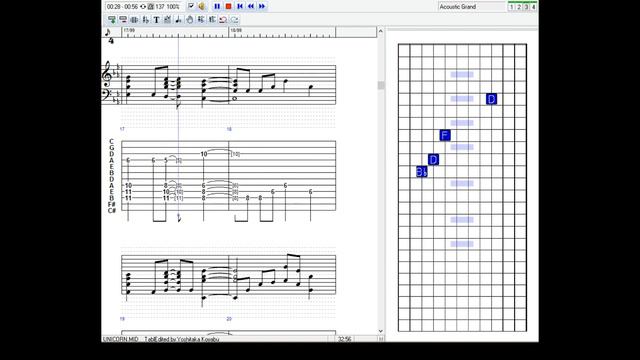
Task: Click the blue rewind double-arrow button
Action: (x=251, y=6)
